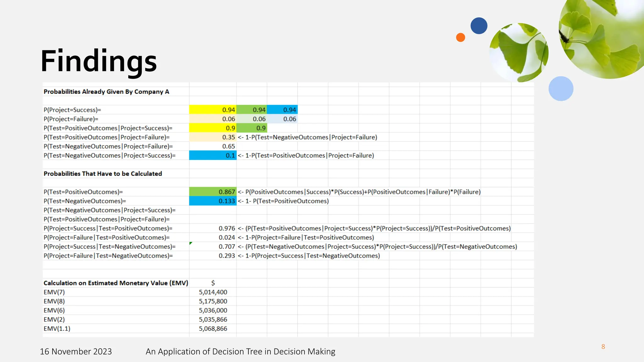
Task: Click the 16 November 2023 date footer
Action: pyautogui.click(x=76, y=351)
